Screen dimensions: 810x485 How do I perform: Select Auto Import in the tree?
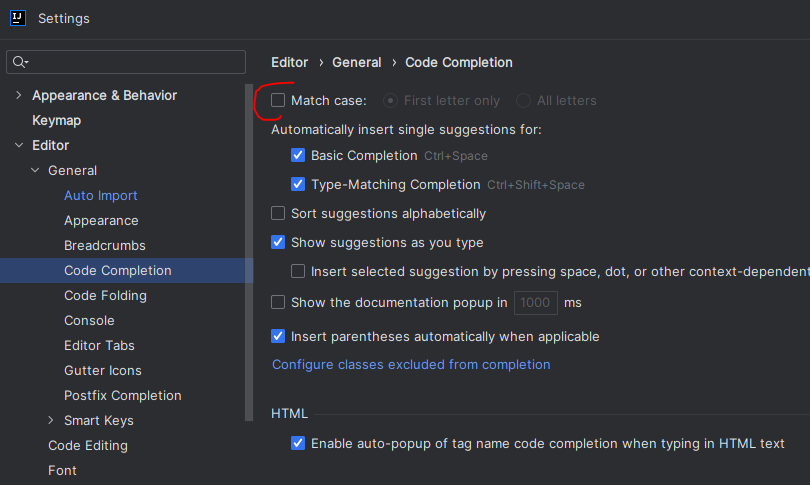click(x=101, y=195)
